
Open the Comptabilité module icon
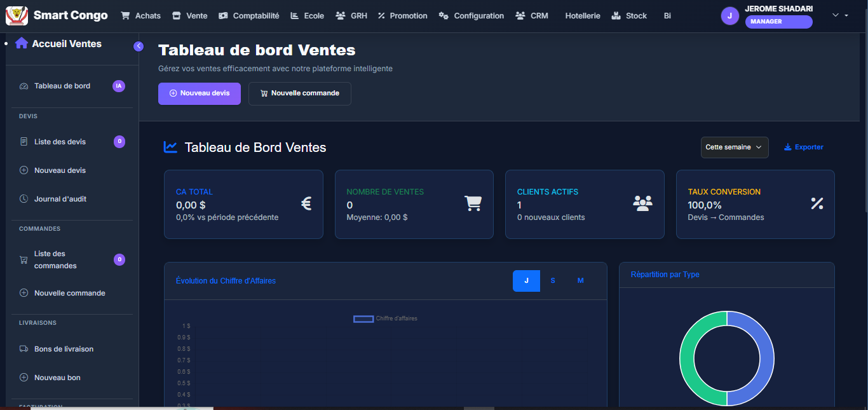coord(224,15)
